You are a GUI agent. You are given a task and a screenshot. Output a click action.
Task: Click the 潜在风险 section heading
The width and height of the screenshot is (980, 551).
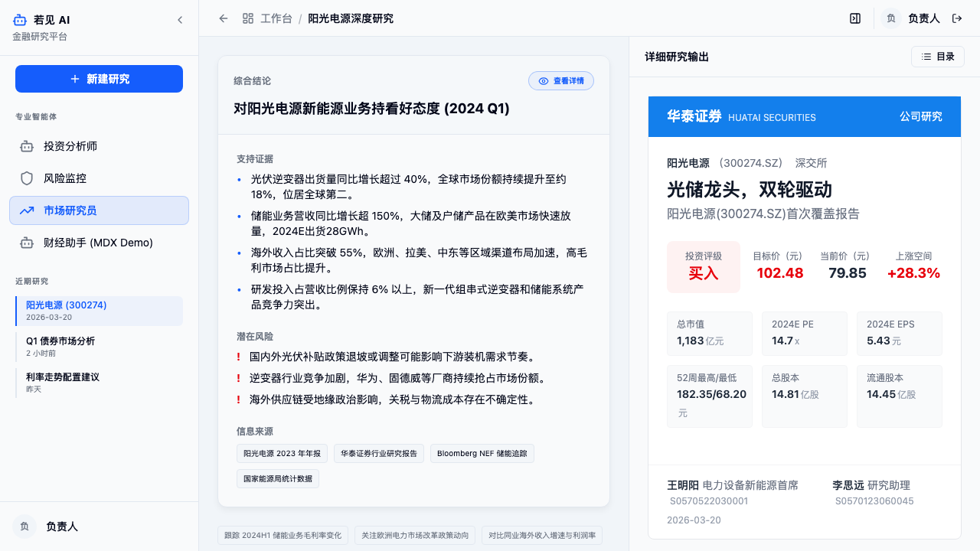tap(255, 336)
